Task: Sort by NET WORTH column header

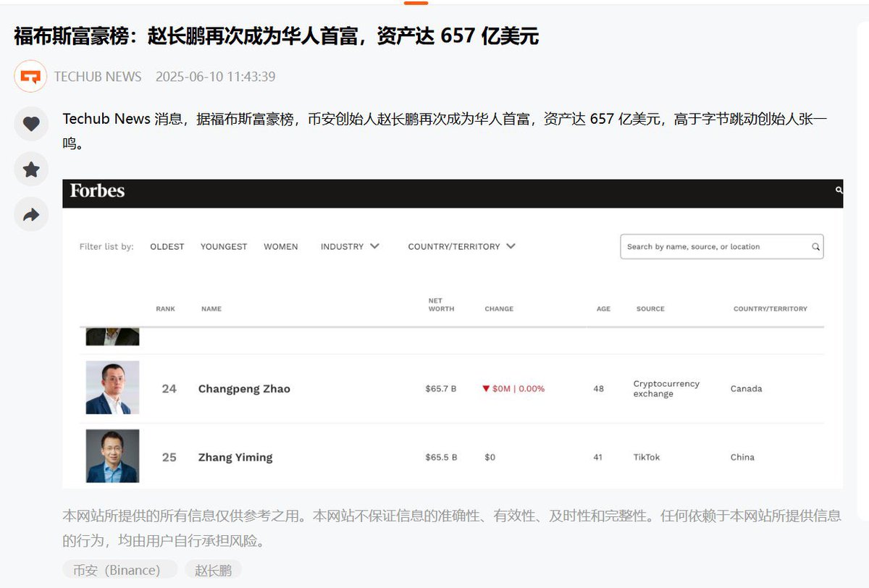Action: point(441,305)
